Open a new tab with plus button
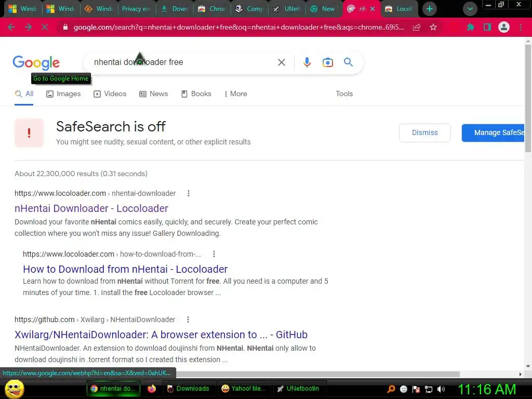Screen dimensions: 532x399 (430, 9)
